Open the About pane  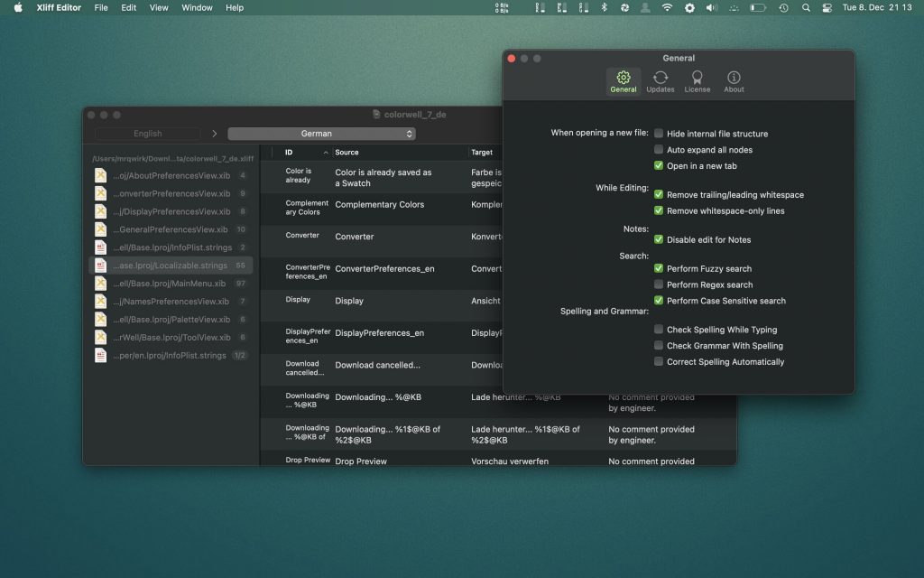tap(734, 79)
